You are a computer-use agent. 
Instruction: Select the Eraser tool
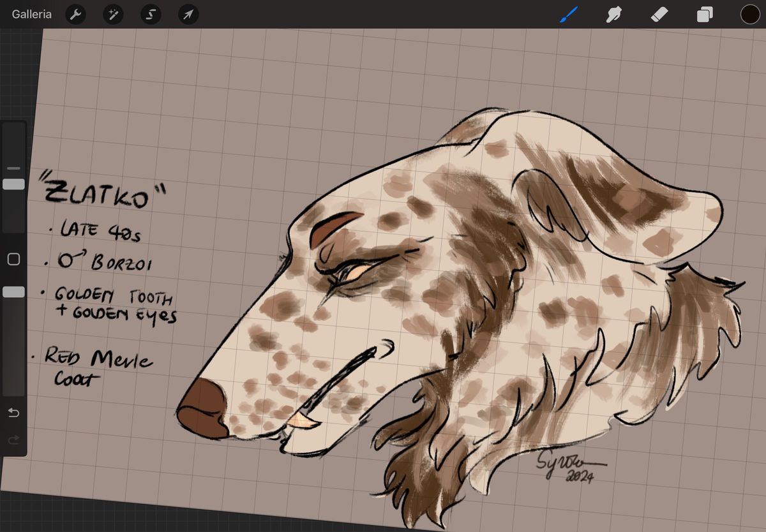pyautogui.click(x=659, y=14)
